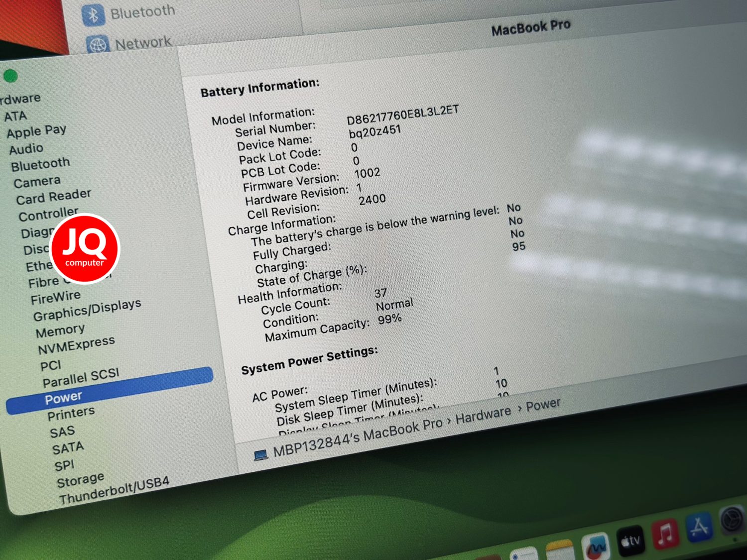Open Apple TV from the Dock
747x560 pixels.
tap(631, 541)
